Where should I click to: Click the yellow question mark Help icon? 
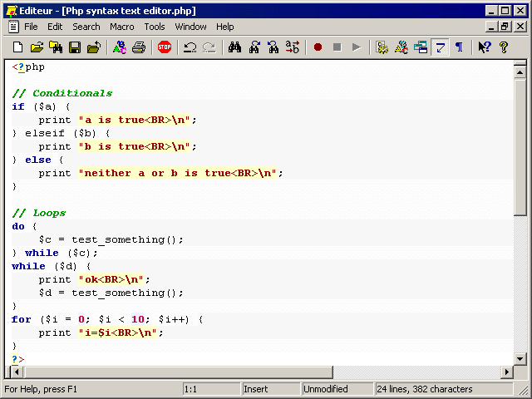(x=504, y=47)
